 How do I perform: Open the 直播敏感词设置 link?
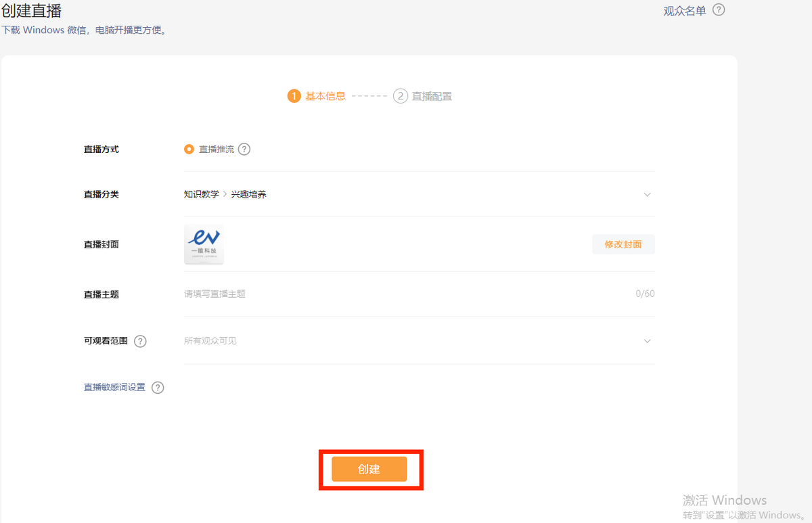114,388
